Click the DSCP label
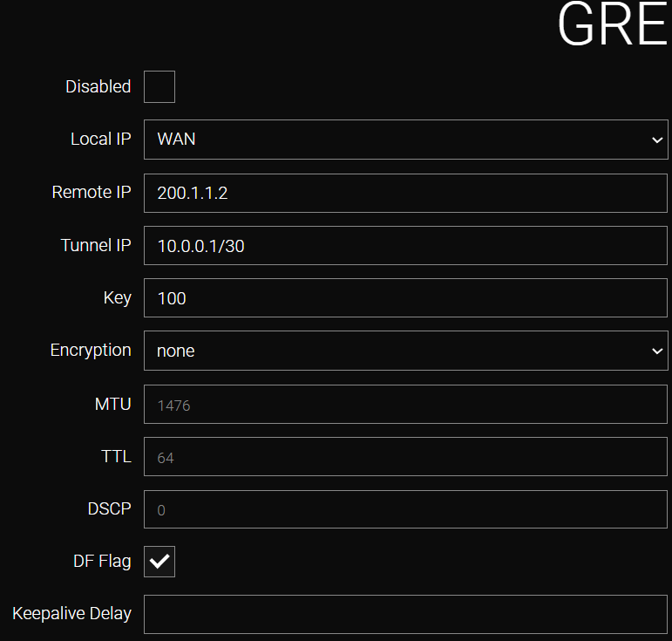The height and width of the screenshot is (641, 672). pyautogui.click(x=109, y=508)
